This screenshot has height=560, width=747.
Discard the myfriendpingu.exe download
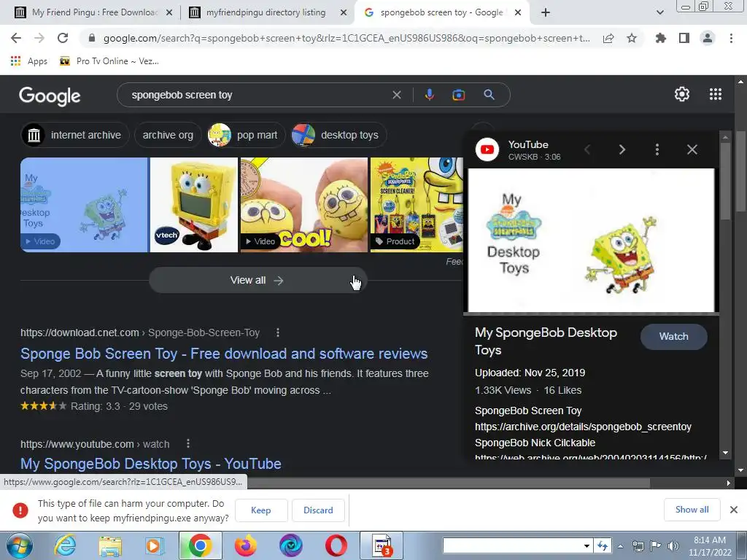point(318,510)
